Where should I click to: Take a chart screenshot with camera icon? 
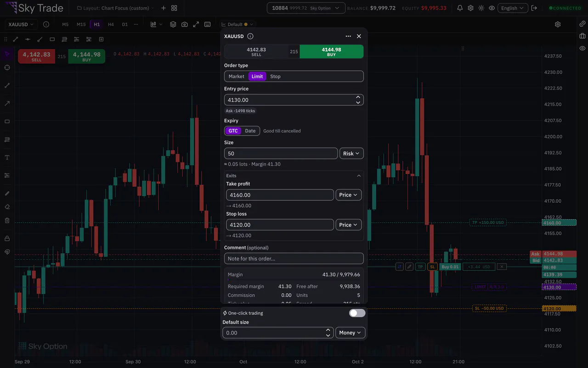click(184, 24)
